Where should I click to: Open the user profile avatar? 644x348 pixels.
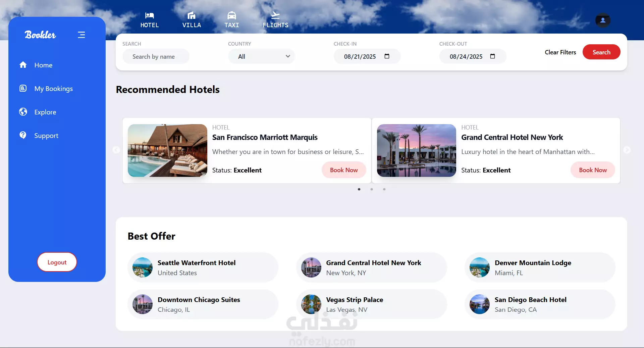603,20
